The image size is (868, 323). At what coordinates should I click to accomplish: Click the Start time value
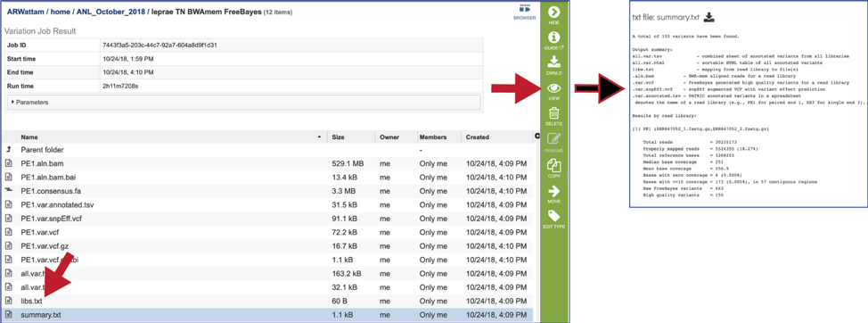[x=127, y=59]
